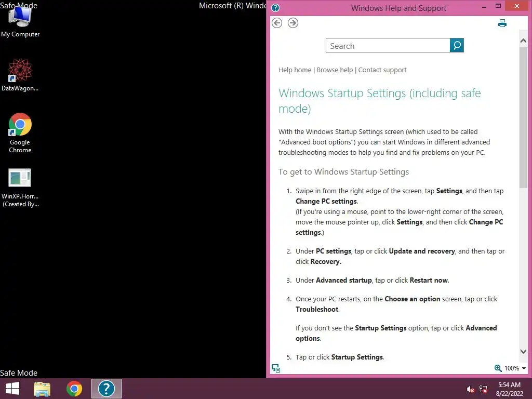532x399 pixels.
Task: Click the vertical scrollbar thumb
Action: pyautogui.click(x=523, y=117)
